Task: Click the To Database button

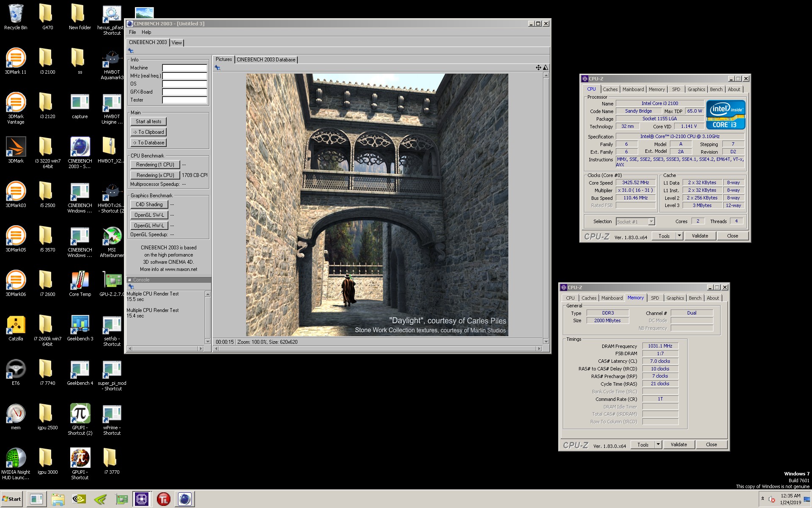Action: (x=148, y=143)
